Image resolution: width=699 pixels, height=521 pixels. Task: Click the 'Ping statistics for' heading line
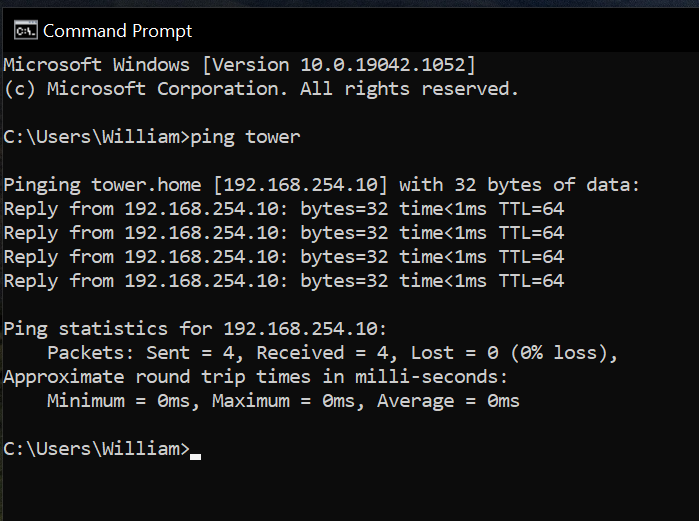195,329
